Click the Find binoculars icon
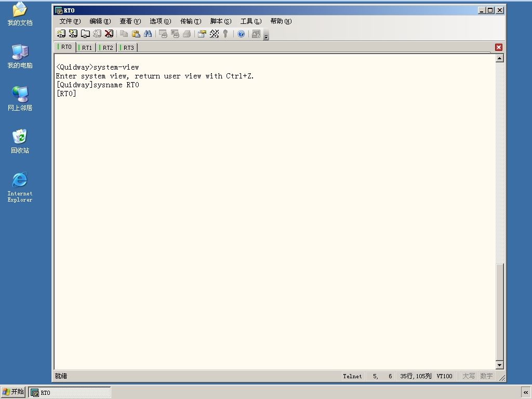Viewport: 532px width, 399px height. (148, 34)
